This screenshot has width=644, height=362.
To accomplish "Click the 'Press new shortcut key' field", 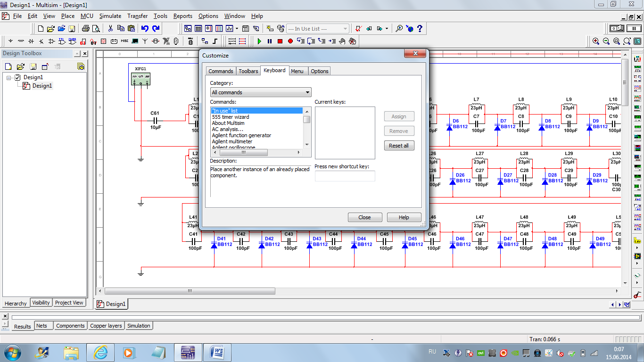I will coord(345,176).
